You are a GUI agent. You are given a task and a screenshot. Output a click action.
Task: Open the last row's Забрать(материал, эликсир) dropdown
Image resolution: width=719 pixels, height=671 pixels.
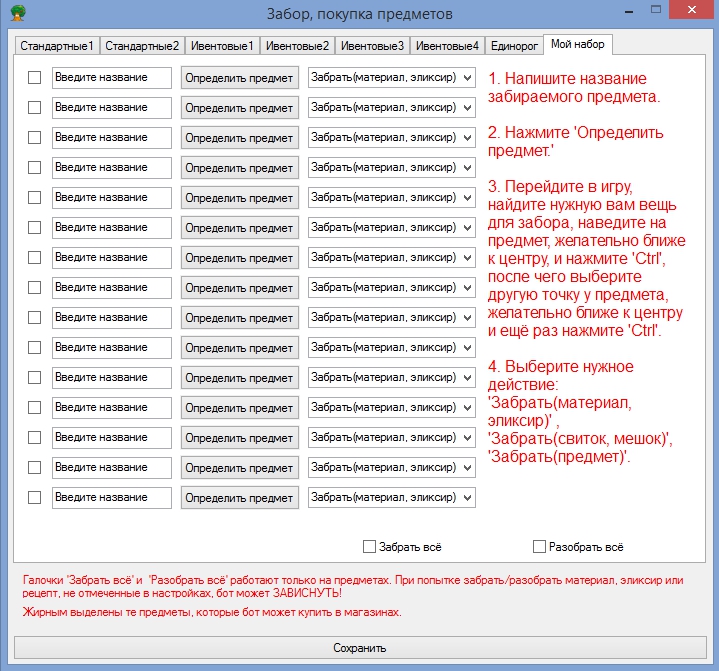[x=392, y=497]
